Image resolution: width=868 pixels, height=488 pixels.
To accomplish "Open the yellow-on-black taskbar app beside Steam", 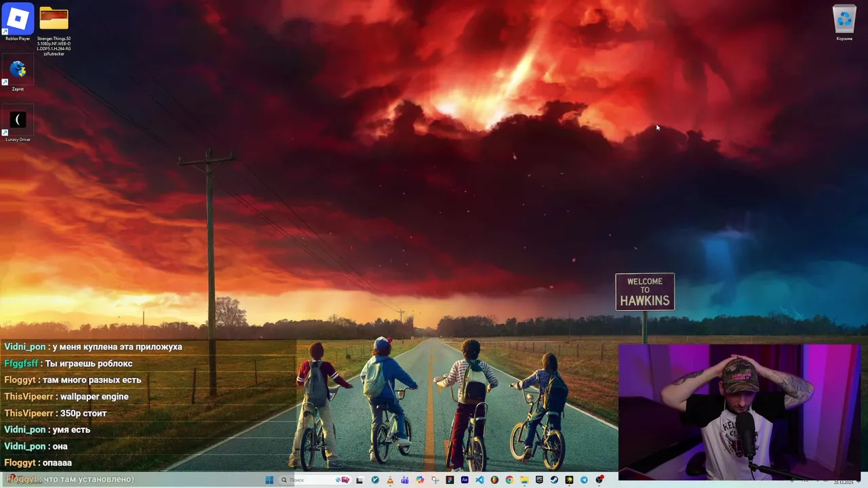I will (x=569, y=480).
